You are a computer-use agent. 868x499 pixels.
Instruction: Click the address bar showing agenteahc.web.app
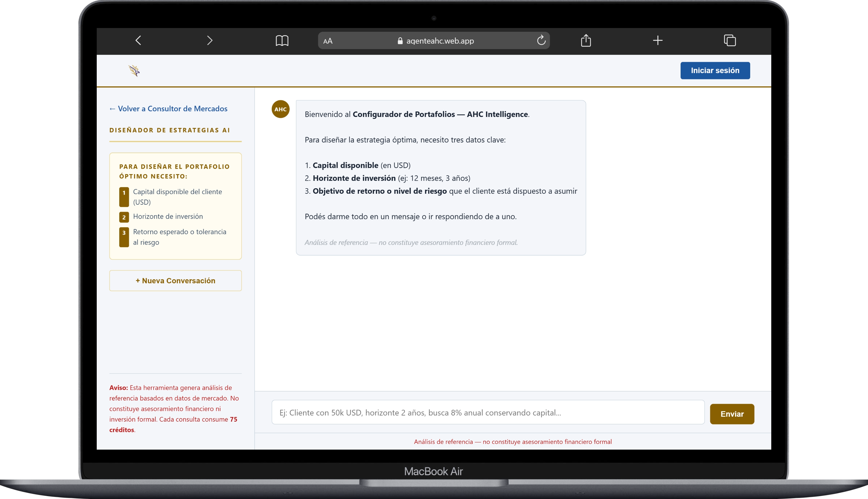click(434, 40)
